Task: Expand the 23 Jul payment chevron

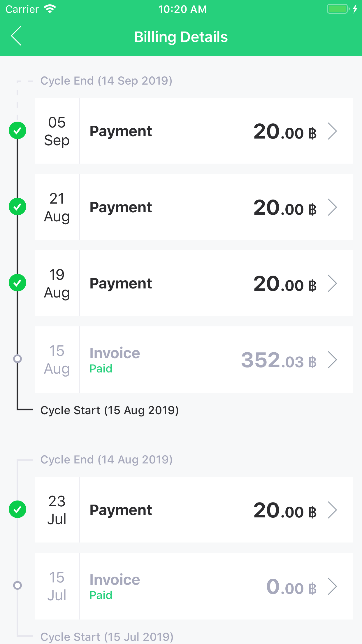Action: pyautogui.click(x=332, y=510)
